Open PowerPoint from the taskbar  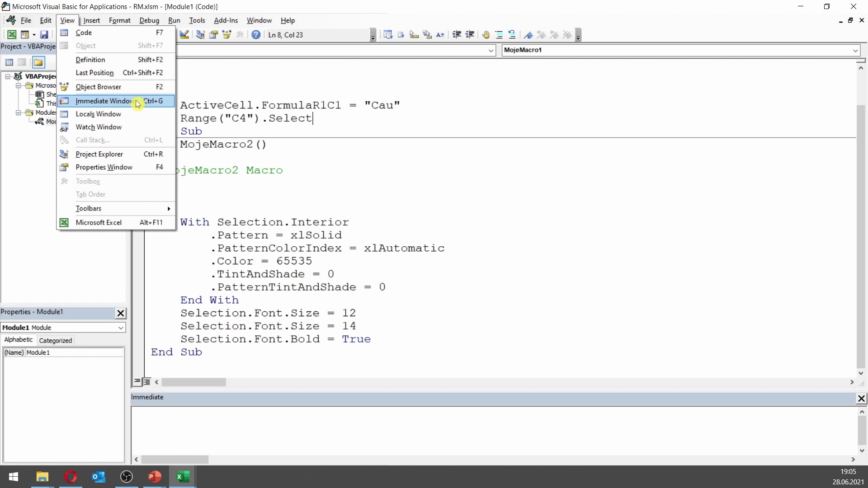[x=155, y=477]
